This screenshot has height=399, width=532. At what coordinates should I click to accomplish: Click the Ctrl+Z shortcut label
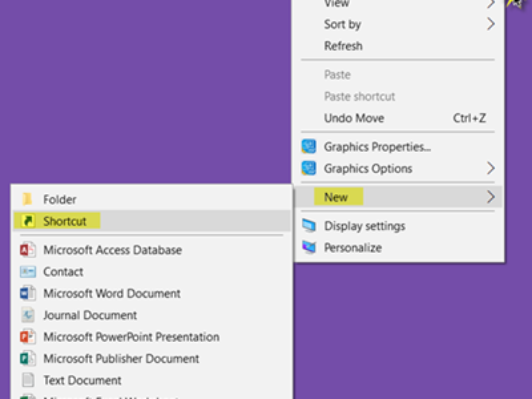(x=469, y=118)
